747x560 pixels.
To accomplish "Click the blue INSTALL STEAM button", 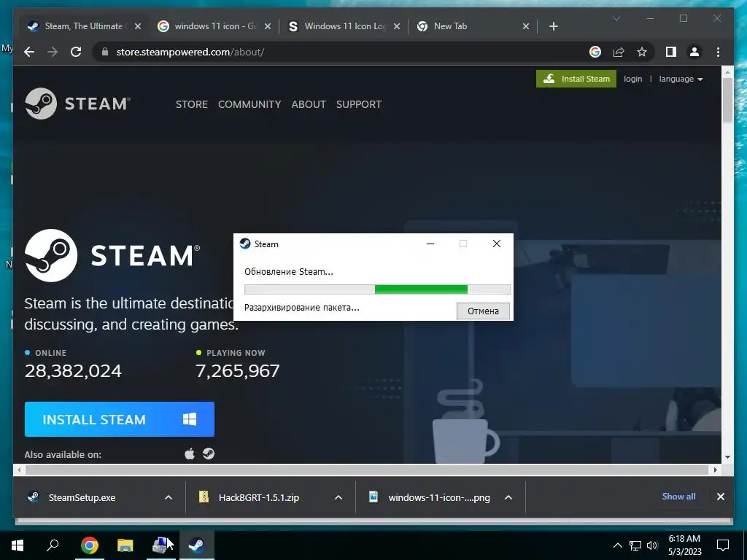I will point(120,419).
